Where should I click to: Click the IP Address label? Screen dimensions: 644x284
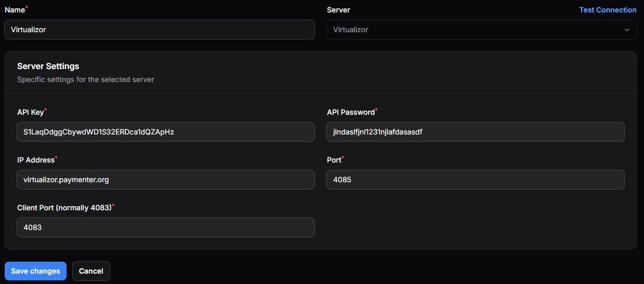[35, 160]
